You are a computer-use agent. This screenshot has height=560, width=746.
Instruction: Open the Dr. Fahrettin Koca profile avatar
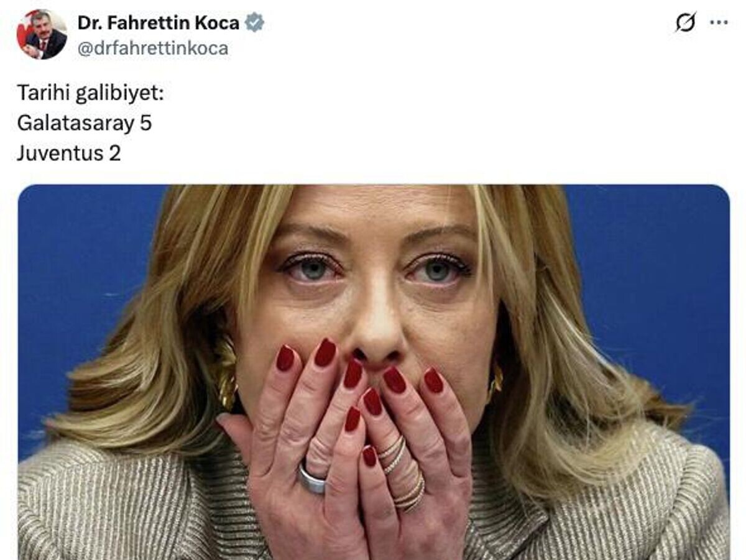pyautogui.click(x=42, y=34)
